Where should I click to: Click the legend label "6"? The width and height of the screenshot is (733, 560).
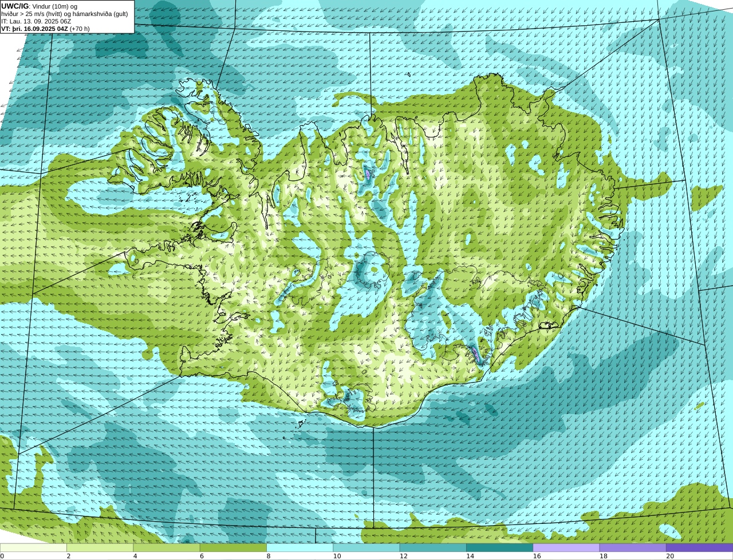(202, 556)
